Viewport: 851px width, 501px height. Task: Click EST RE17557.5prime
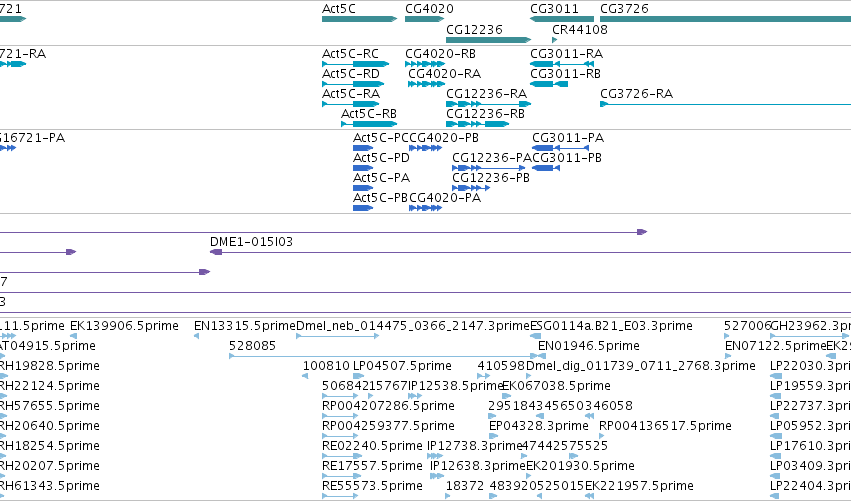[372, 466]
